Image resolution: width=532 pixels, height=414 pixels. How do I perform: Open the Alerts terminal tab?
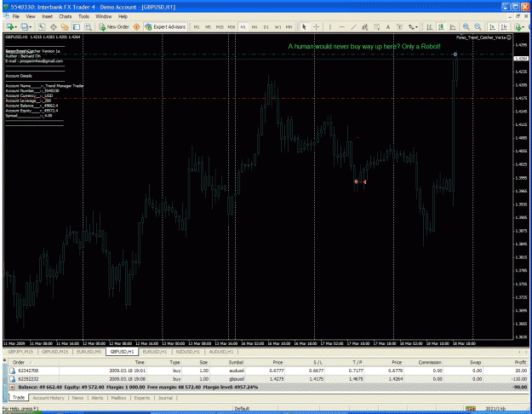tap(97, 398)
